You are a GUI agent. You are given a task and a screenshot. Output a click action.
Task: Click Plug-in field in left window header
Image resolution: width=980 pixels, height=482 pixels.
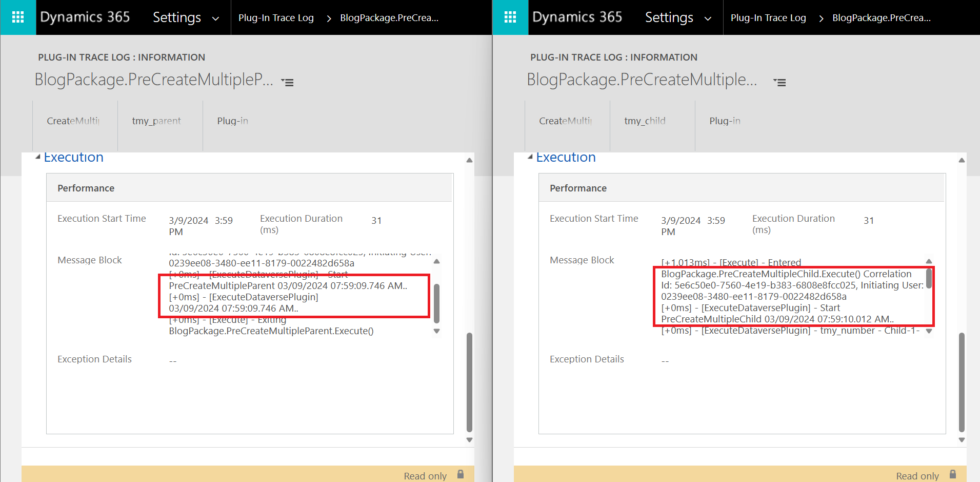(x=233, y=121)
